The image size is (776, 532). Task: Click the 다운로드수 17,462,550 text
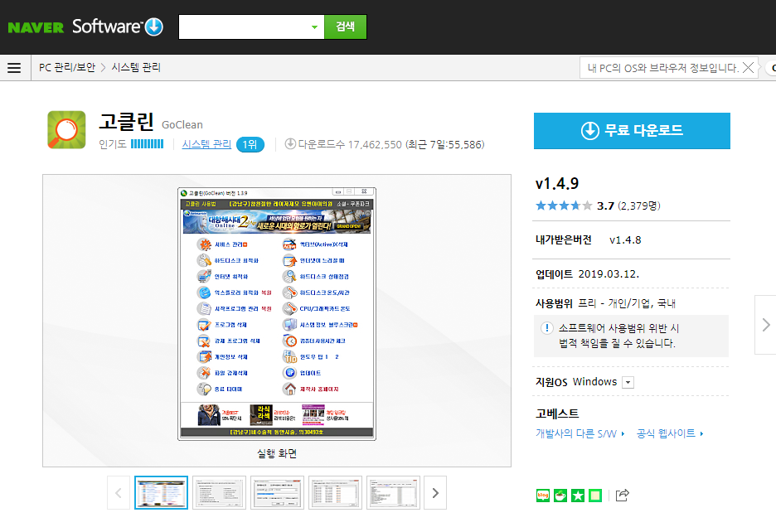point(350,144)
